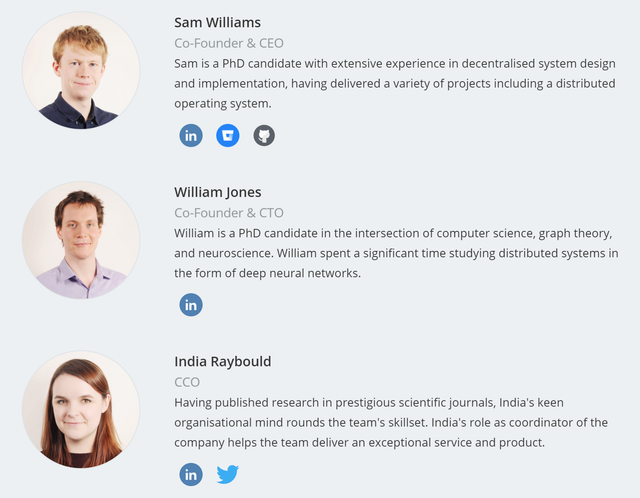Click the text "Sam is a PhD candidate"
This screenshot has height=498, width=640.
tap(242, 63)
